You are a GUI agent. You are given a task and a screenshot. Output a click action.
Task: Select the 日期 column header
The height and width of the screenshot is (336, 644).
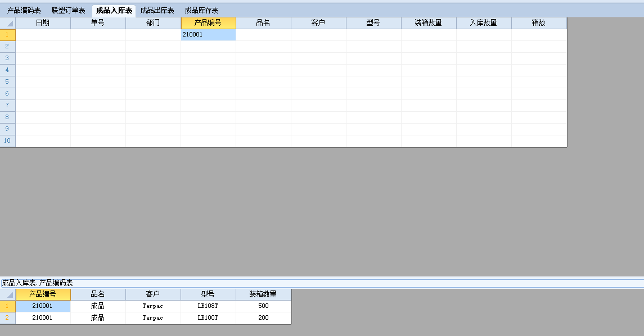[43, 23]
